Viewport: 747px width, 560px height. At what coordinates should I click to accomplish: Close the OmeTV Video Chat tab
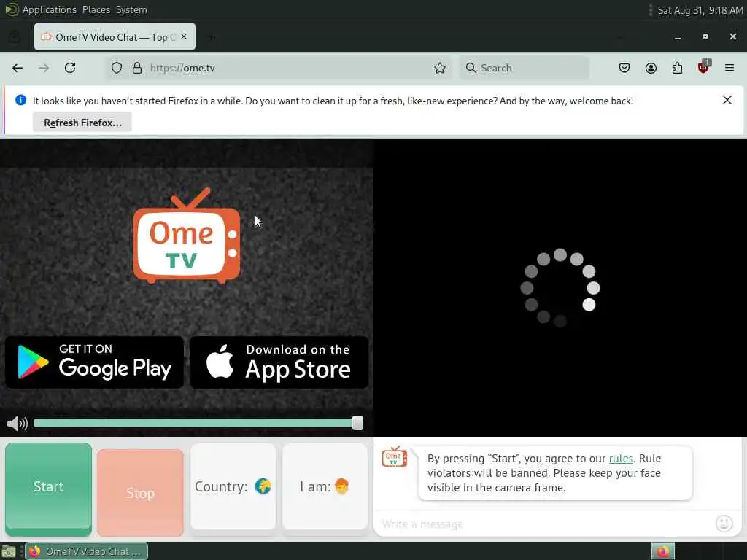tap(184, 36)
